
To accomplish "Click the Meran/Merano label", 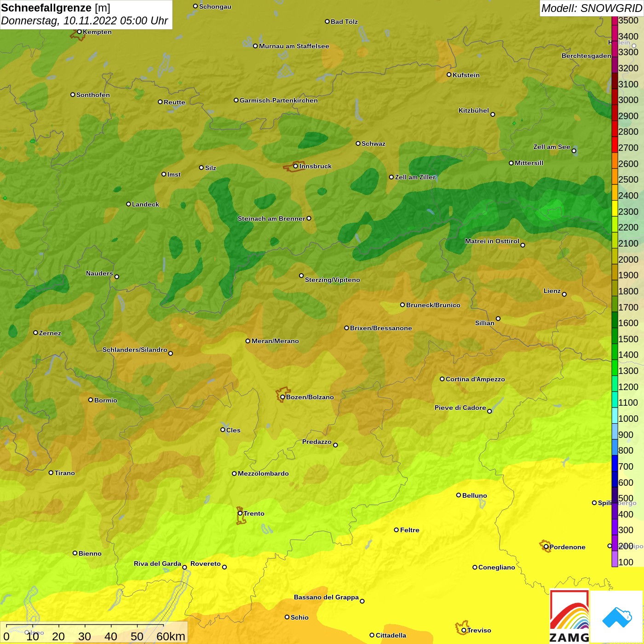I will click(x=275, y=341).
